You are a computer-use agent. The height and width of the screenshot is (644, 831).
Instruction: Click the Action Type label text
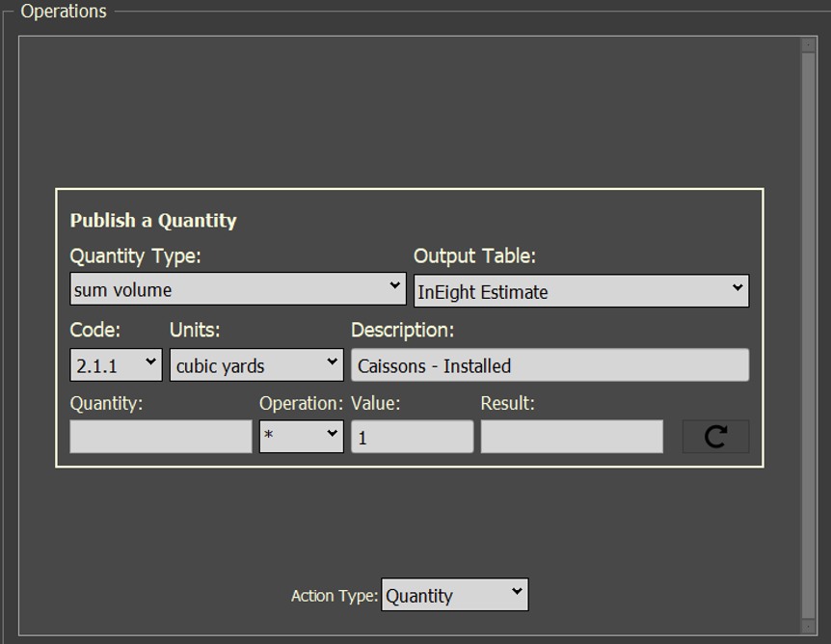(x=335, y=596)
